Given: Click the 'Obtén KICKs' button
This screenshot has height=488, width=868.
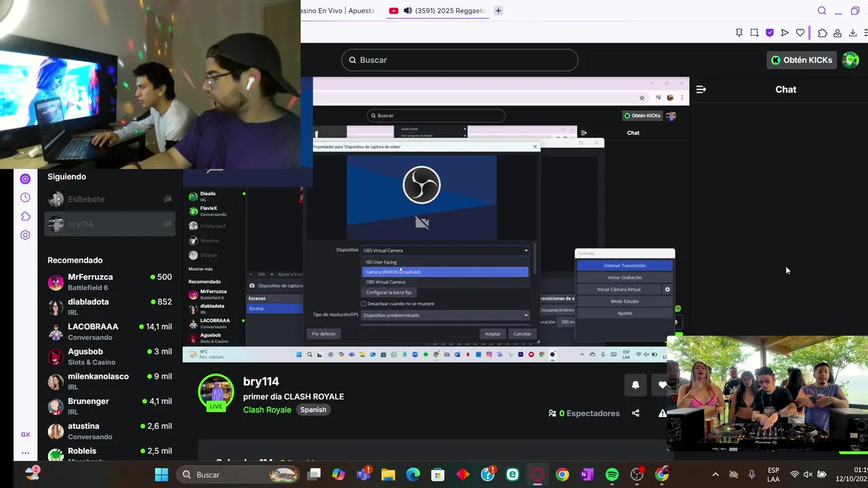Looking at the screenshot, I should tap(802, 60).
